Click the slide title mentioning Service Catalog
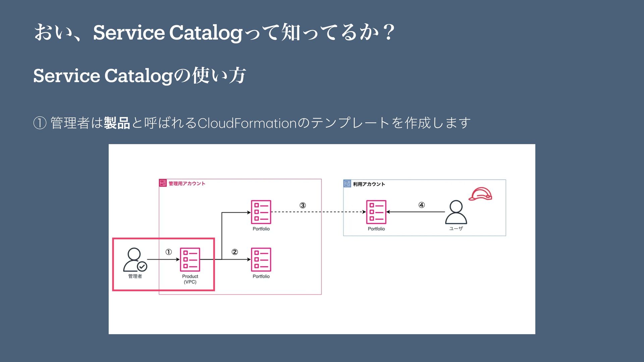The width and height of the screenshot is (644, 362). click(214, 33)
